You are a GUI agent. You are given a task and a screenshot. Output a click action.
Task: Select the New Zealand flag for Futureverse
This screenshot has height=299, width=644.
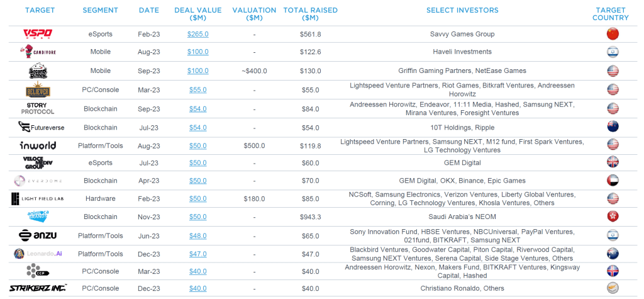[x=613, y=127]
